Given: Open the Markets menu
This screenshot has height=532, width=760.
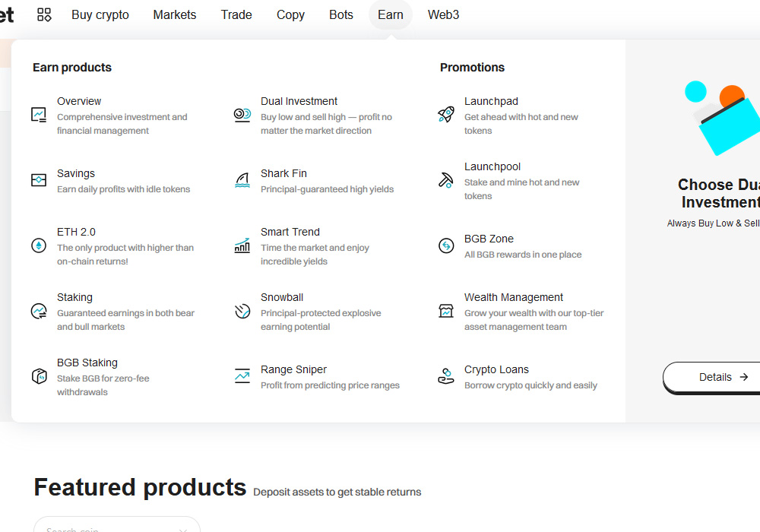Looking at the screenshot, I should [x=175, y=15].
